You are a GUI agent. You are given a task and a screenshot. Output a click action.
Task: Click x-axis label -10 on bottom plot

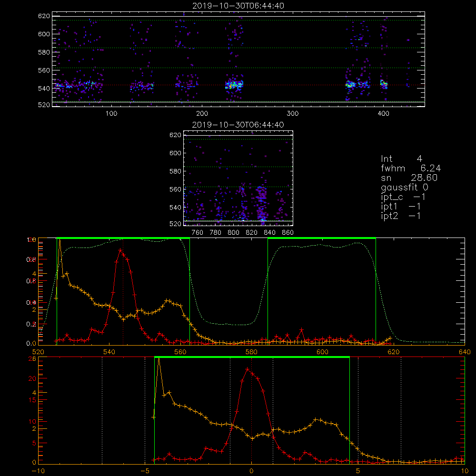click(x=38, y=471)
